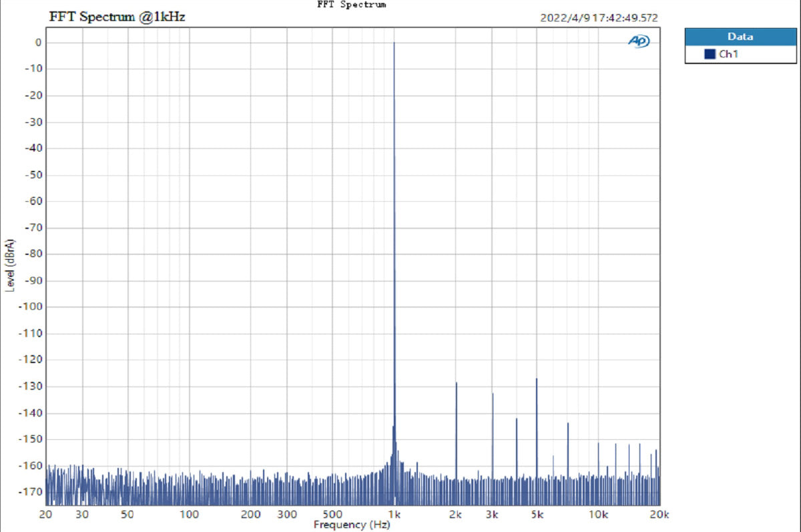Click the 0 tick label on y-axis
Viewport: 801px width, 532px height.
pyautogui.click(x=39, y=43)
